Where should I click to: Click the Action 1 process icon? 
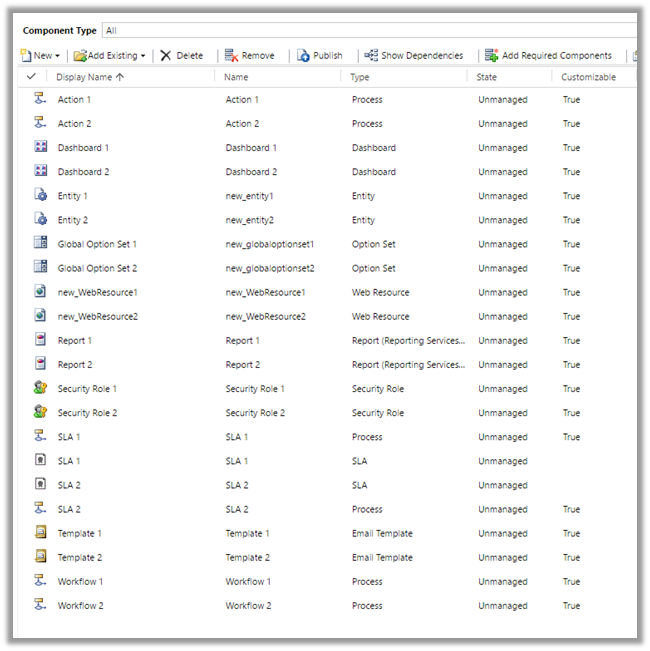pyautogui.click(x=41, y=99)
